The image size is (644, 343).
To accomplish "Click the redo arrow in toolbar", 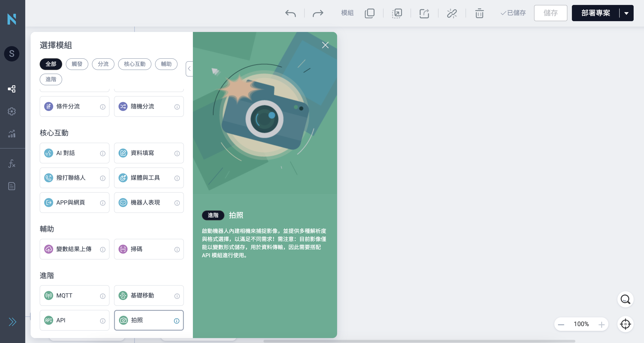I will point(318,13).
